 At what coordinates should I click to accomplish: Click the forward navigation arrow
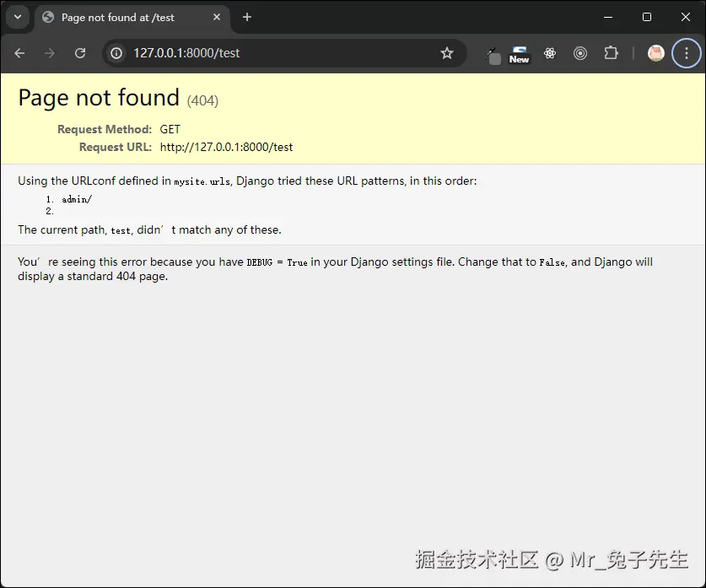click(49, 52)
